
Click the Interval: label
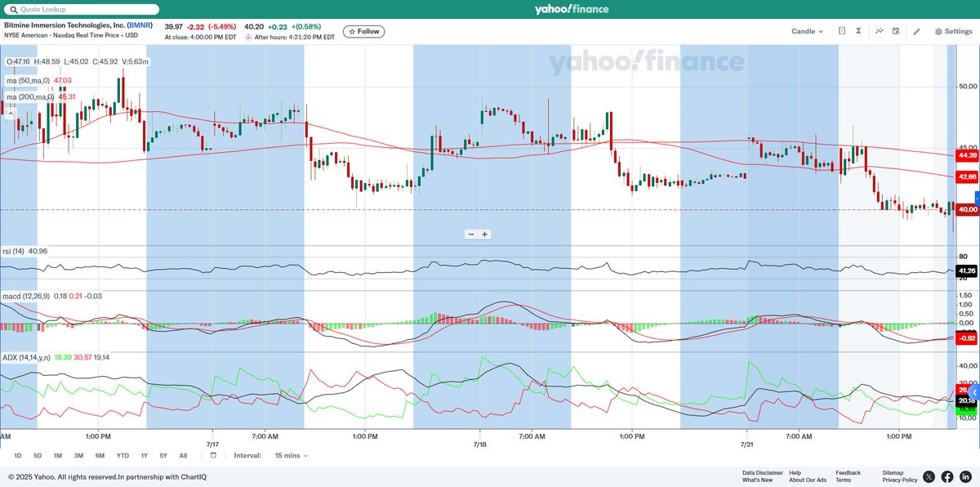pos(247,455)
